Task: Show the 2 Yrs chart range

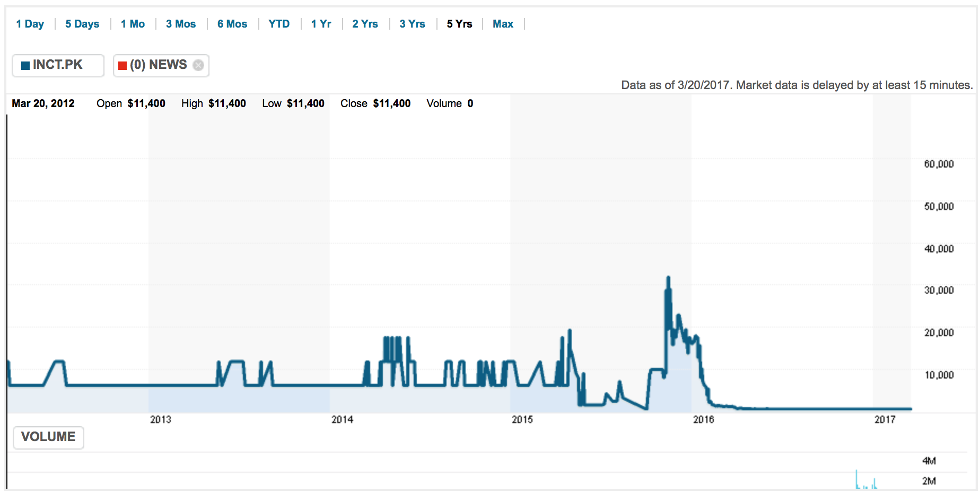Action: [365, 24]
